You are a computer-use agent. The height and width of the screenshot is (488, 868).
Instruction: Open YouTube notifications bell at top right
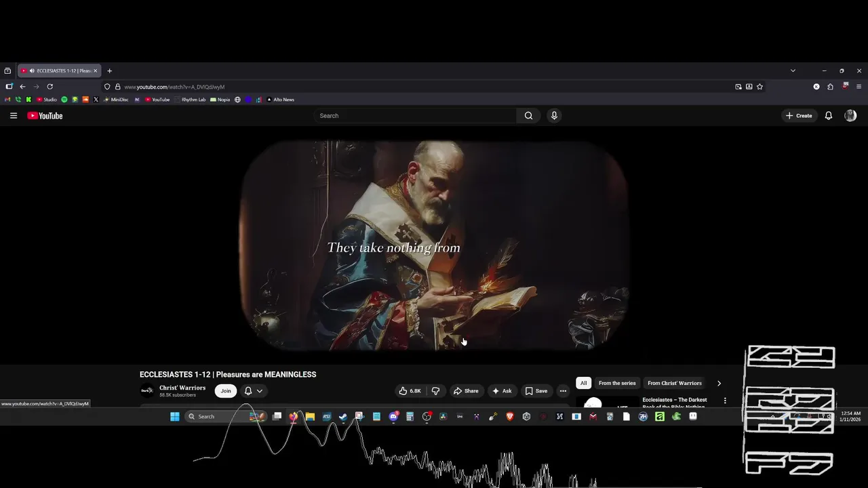click(828, 116)
